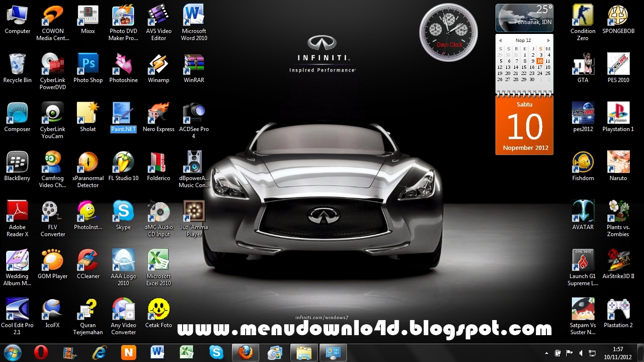Image resolution: width=644 pixels, height=362 pixels.
Task: Show hidden system tray icons
Action: [547, 353]
